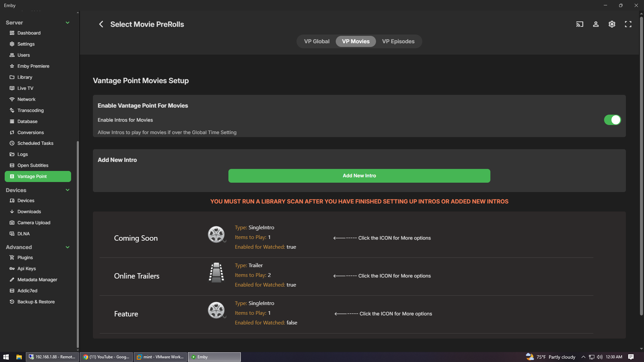Click the Online Trailers film strip icon

tap(216, 273)
